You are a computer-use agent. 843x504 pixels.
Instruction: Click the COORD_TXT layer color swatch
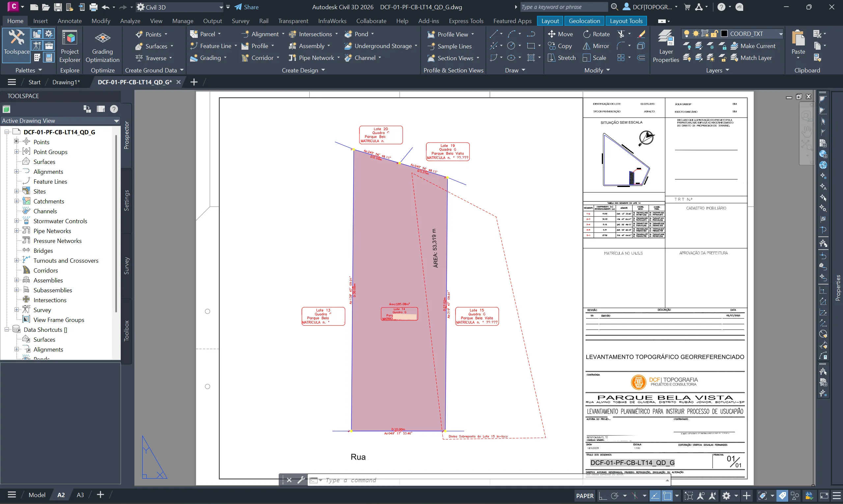click(x=724, y=34)
